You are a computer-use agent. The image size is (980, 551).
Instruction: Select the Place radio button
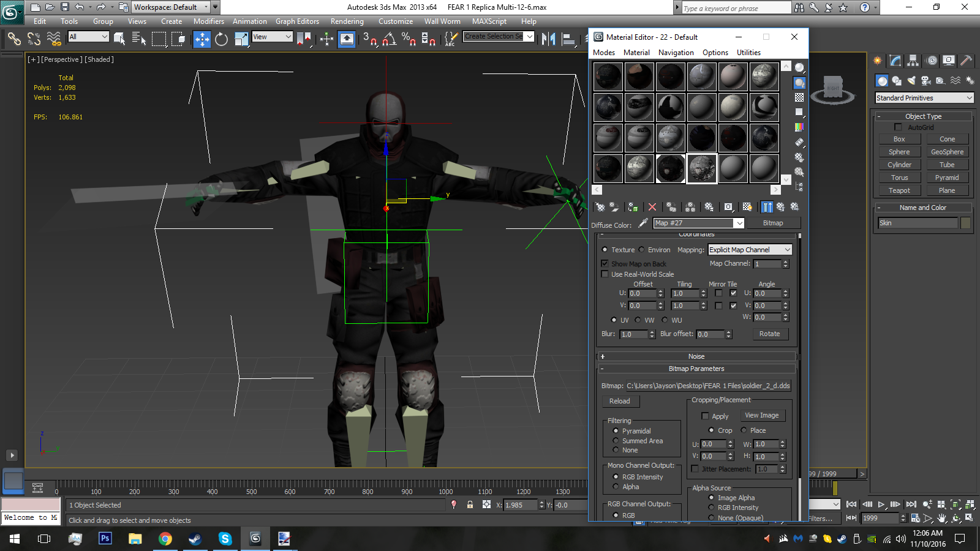[x=744, y=430]
